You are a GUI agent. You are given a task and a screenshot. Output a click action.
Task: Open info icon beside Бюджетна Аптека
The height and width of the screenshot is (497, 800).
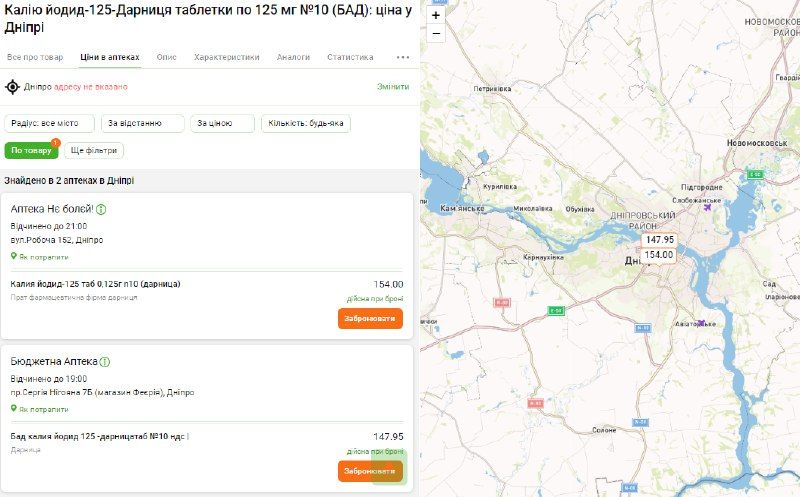(x=105, y=361)
